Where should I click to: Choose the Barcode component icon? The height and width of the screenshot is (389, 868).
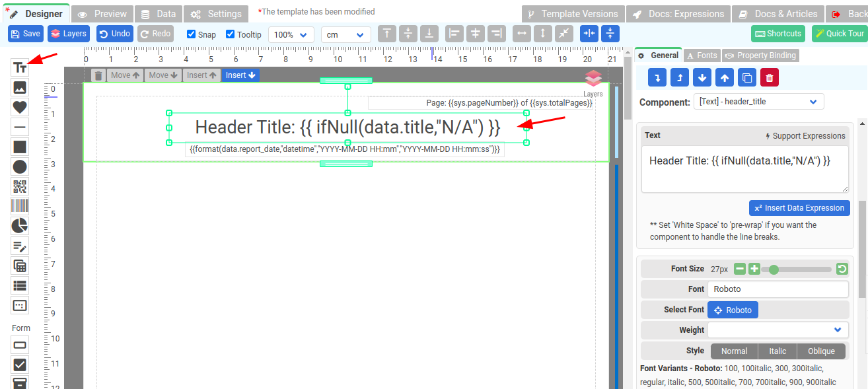[x=20, y=206]
